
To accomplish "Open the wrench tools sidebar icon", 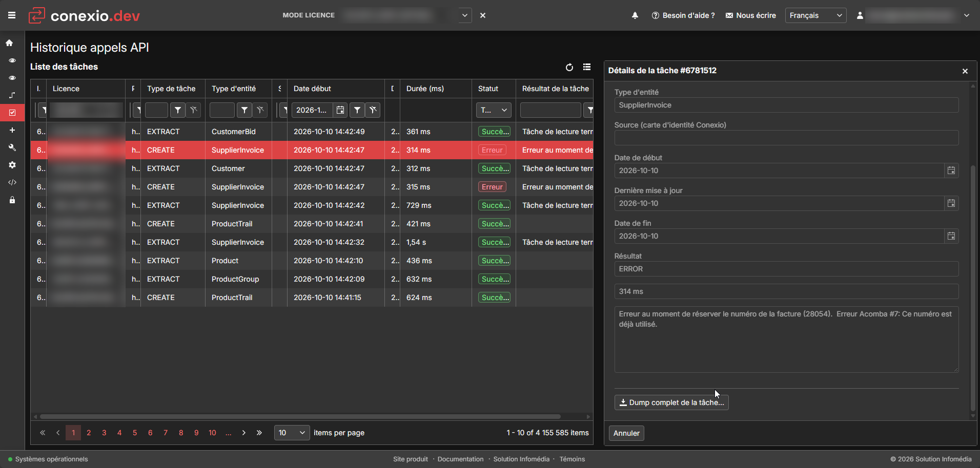I will [x=12, y=147].
